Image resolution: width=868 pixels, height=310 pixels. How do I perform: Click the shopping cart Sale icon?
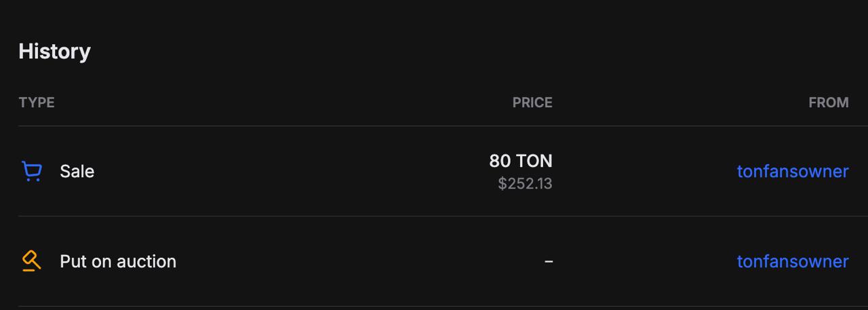point(32,171)
